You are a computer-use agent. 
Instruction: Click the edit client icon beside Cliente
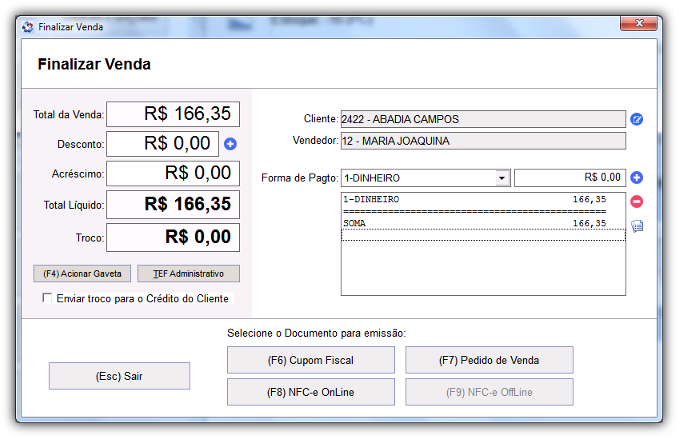(x=636, y=119)
